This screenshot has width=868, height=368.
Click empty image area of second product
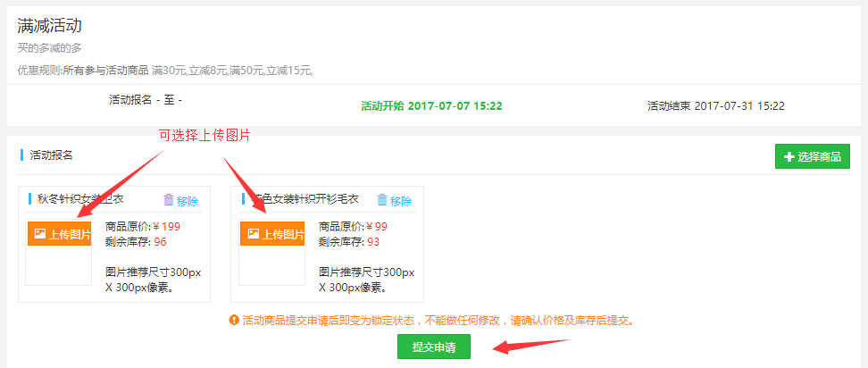272,264
